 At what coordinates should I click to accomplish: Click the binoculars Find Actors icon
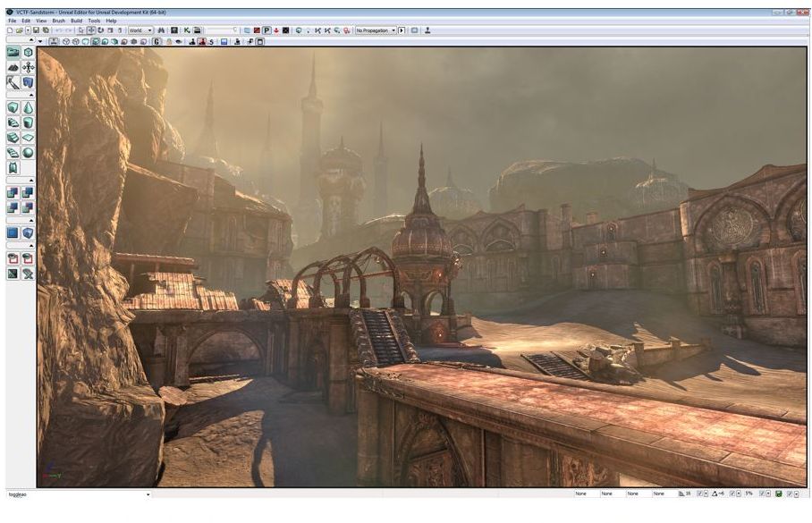tap(161, 30)
